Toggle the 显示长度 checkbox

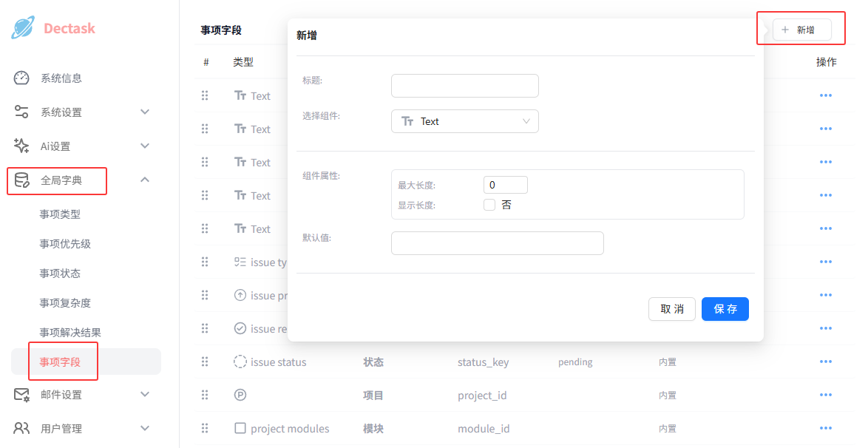tap(489, 205)
